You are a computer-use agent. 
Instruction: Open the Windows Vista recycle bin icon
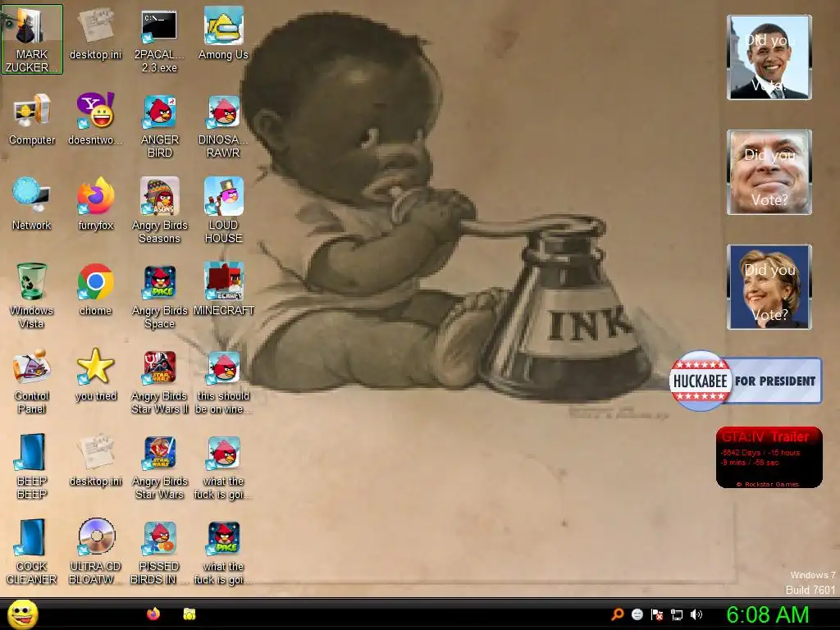point(32,295)
